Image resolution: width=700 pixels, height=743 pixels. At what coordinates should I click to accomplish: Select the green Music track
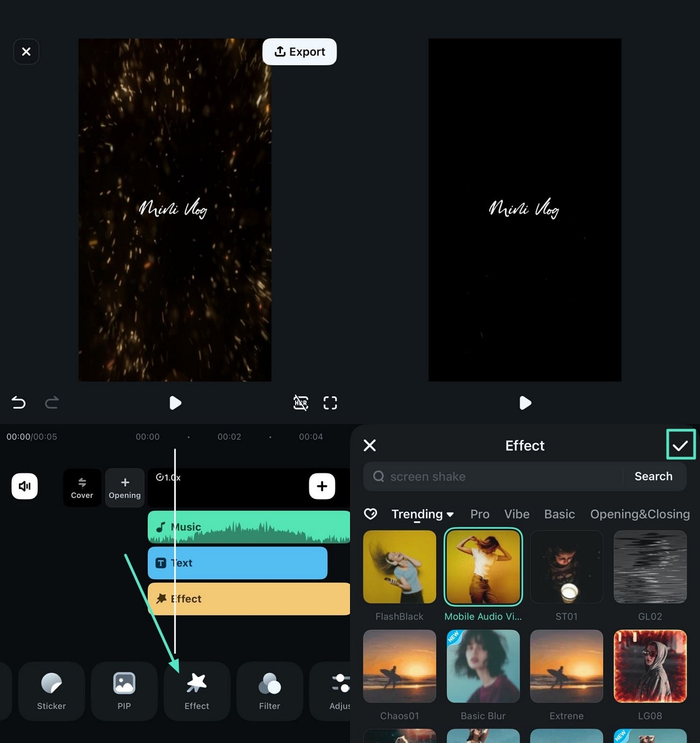click(x=249, y=527)
